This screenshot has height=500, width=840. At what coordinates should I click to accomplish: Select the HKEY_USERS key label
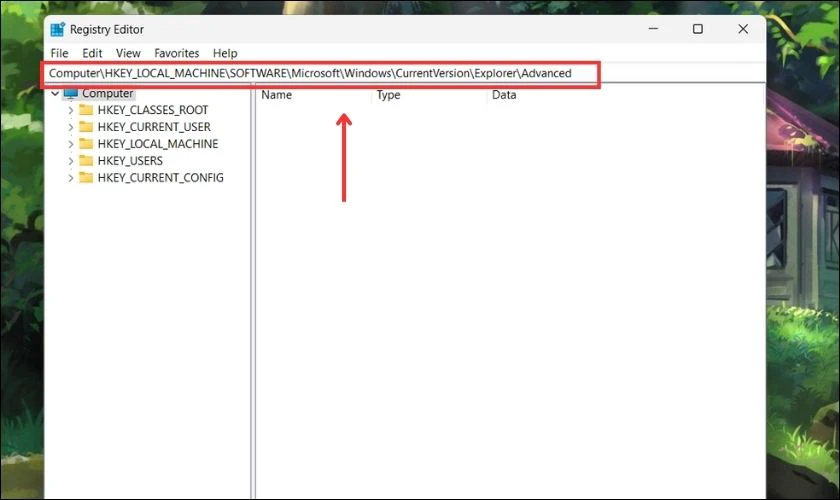pyautogui.click(x=130, y=161)
